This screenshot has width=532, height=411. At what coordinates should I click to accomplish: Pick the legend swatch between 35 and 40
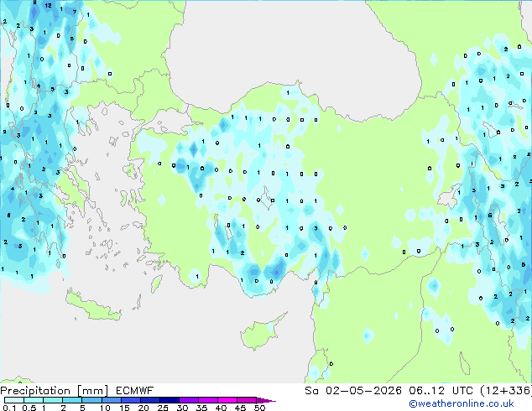click(208, 400)
